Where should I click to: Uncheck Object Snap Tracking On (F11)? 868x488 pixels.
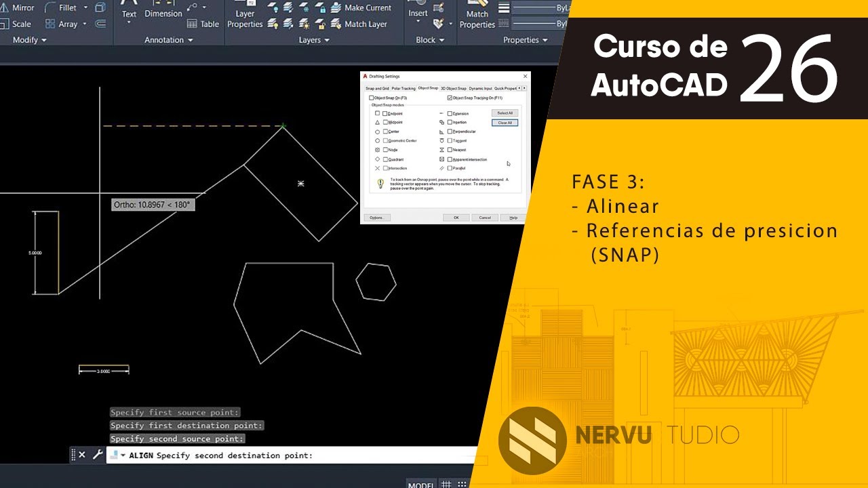coord(450,98)
